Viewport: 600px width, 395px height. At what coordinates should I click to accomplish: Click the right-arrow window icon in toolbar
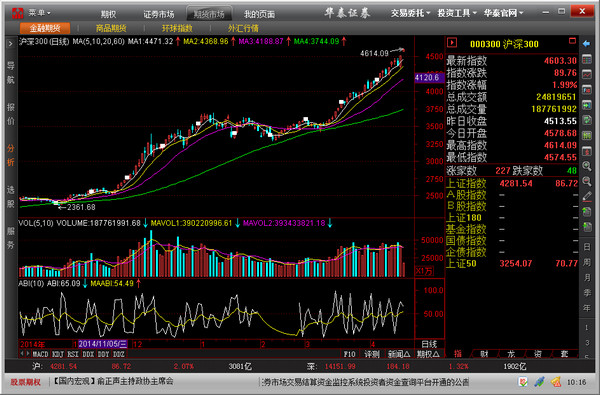[587, 105]
